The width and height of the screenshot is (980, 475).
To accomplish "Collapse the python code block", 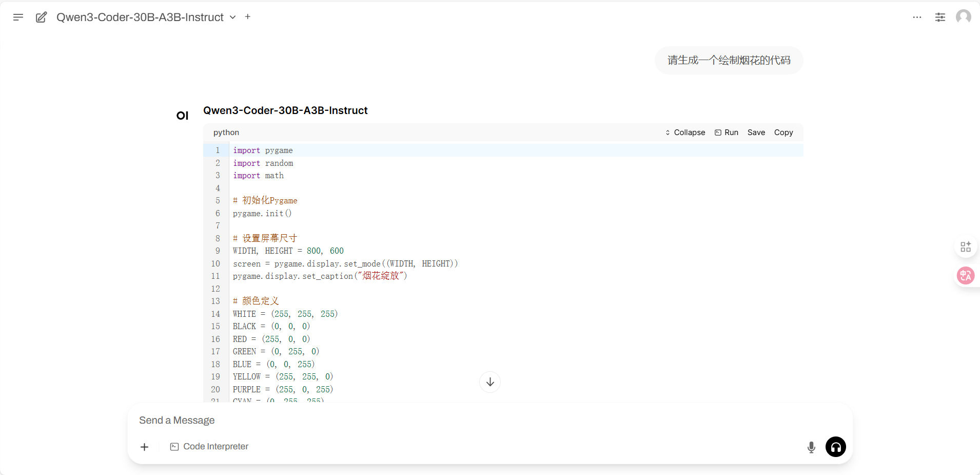I will click(685, 132).
